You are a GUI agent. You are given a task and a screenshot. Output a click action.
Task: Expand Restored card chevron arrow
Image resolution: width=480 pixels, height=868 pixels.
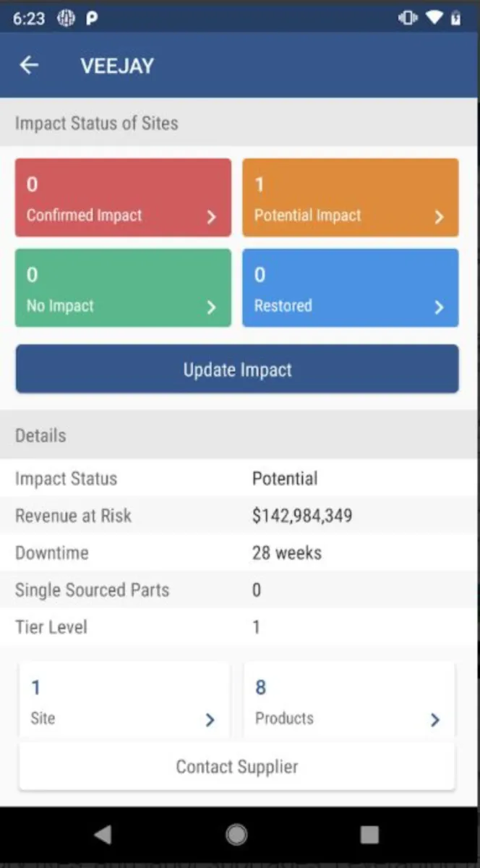(439, 307)
